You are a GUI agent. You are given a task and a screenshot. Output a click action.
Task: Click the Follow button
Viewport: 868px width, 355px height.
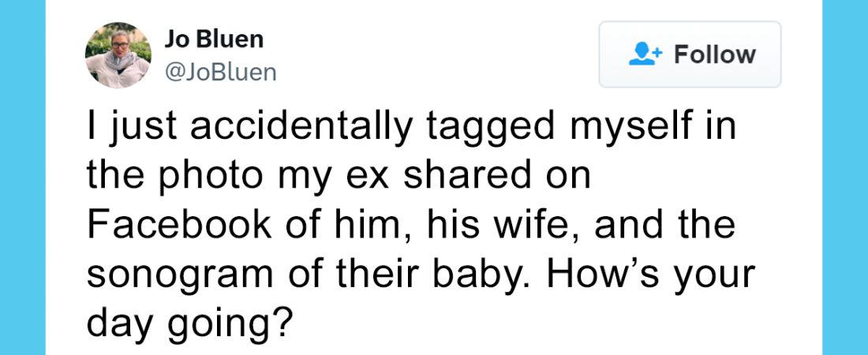[x=690, y=54]
